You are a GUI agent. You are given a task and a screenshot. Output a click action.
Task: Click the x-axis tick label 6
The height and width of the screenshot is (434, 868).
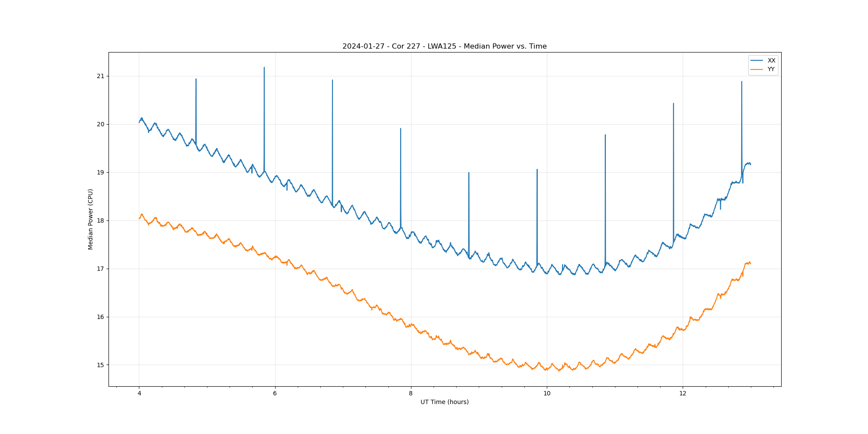pyautogui.click(x=275, y=394)
